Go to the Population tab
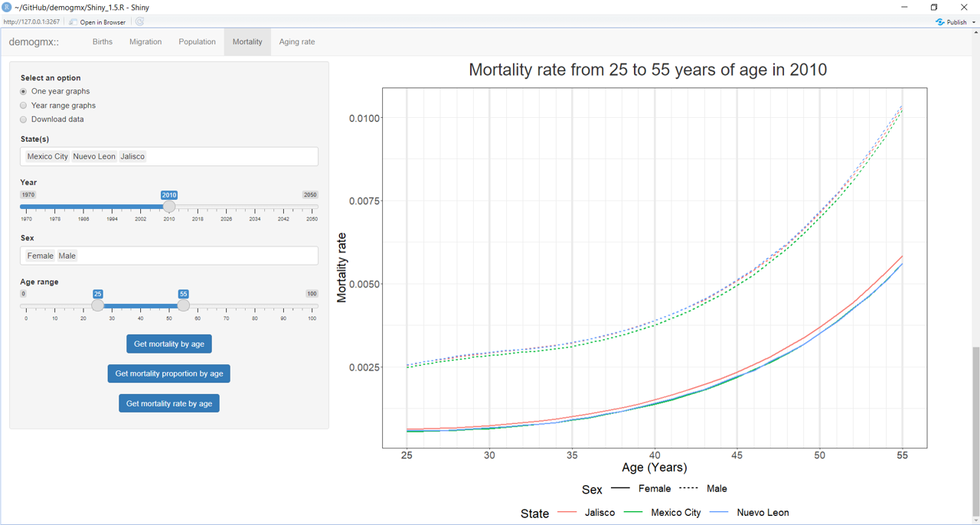 tap(197, 42)
